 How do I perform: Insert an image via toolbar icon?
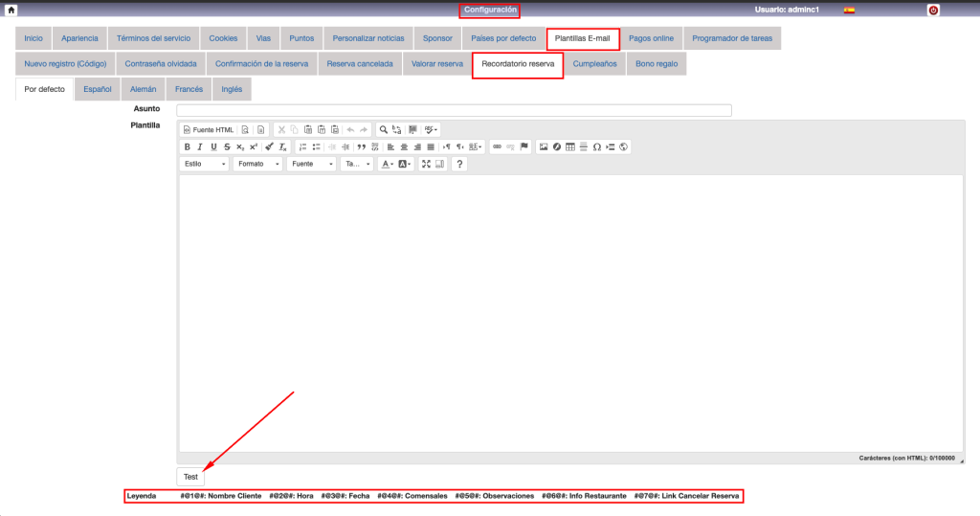(544, 146)
